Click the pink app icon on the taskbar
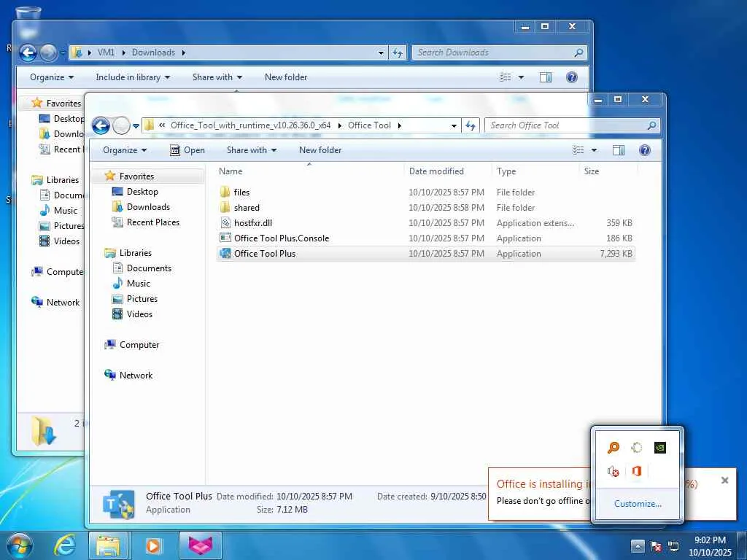The height and width of the screenshot is (560, 747). tap(201, 545)
